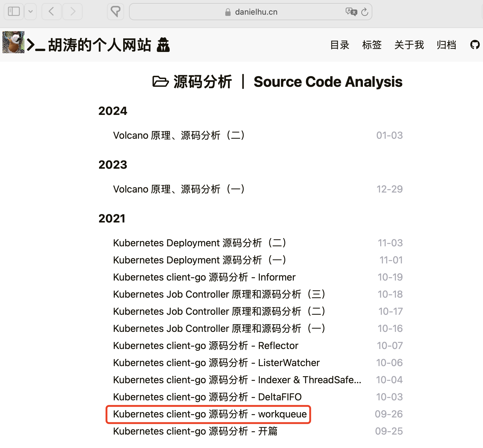
Task: Open Kubernetes Deployment 源码分析（一）
Action: pos(200,260)
